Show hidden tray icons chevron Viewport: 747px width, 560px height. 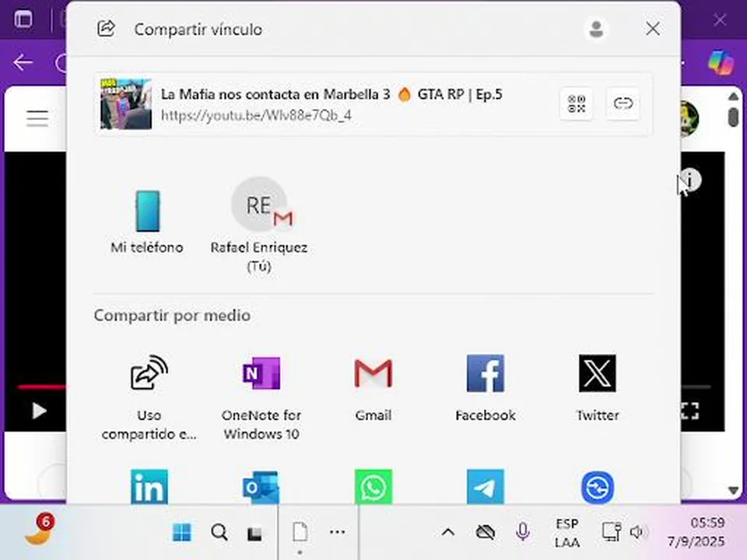448,532
